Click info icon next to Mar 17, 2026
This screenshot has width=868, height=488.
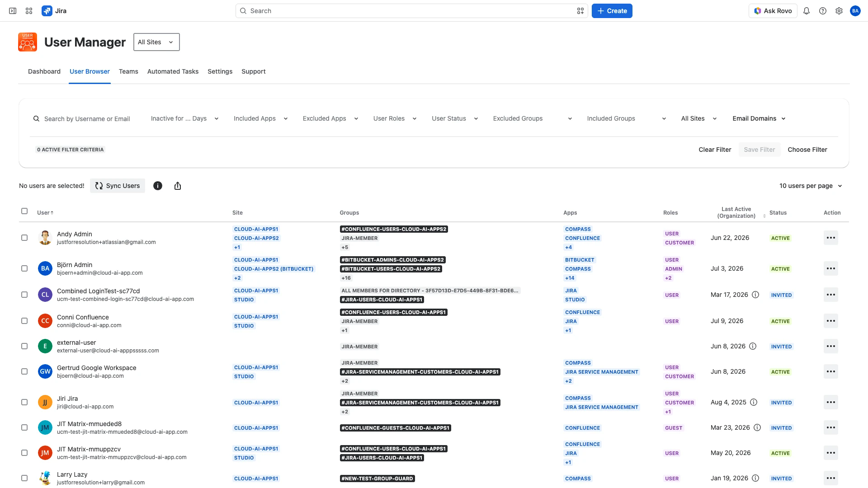pos(755,295)
